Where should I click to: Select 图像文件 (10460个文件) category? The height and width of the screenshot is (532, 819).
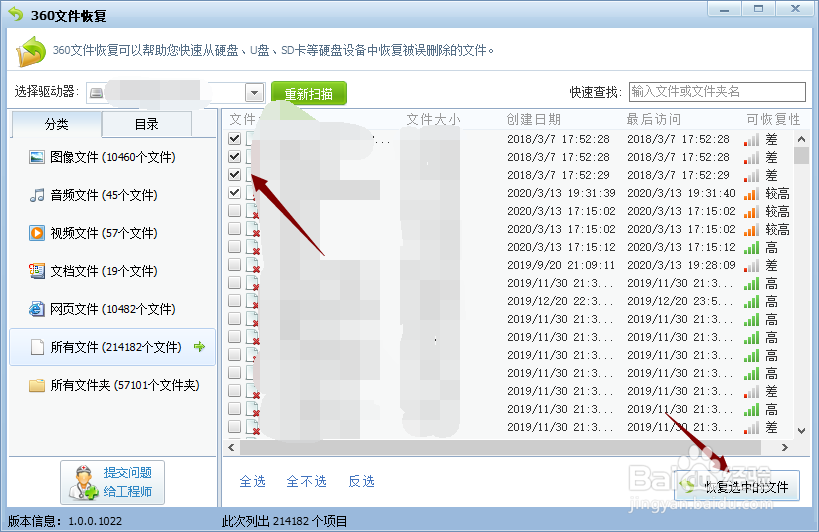click(112, 157)
